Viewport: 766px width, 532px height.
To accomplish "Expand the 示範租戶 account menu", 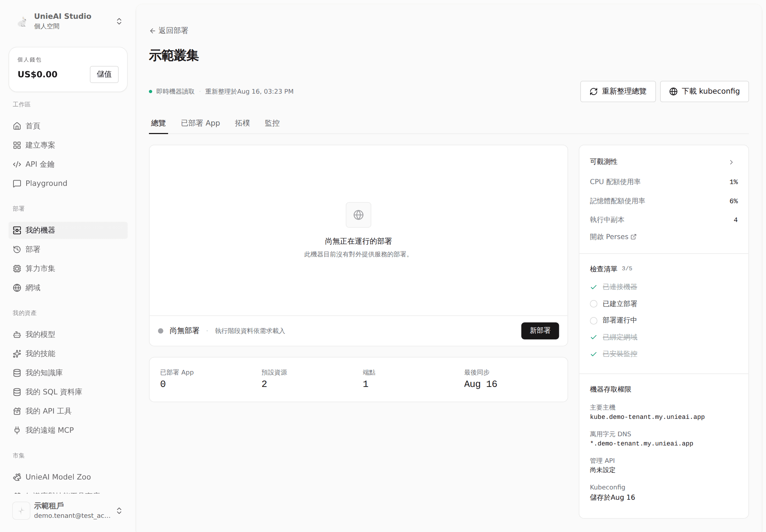I will (119, 511).
